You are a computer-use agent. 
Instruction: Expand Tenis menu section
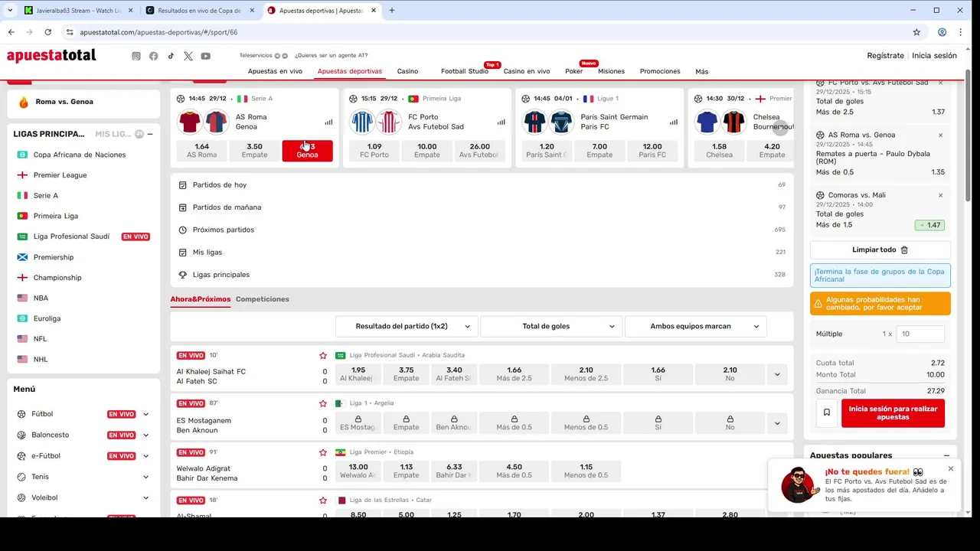[145, 477]
